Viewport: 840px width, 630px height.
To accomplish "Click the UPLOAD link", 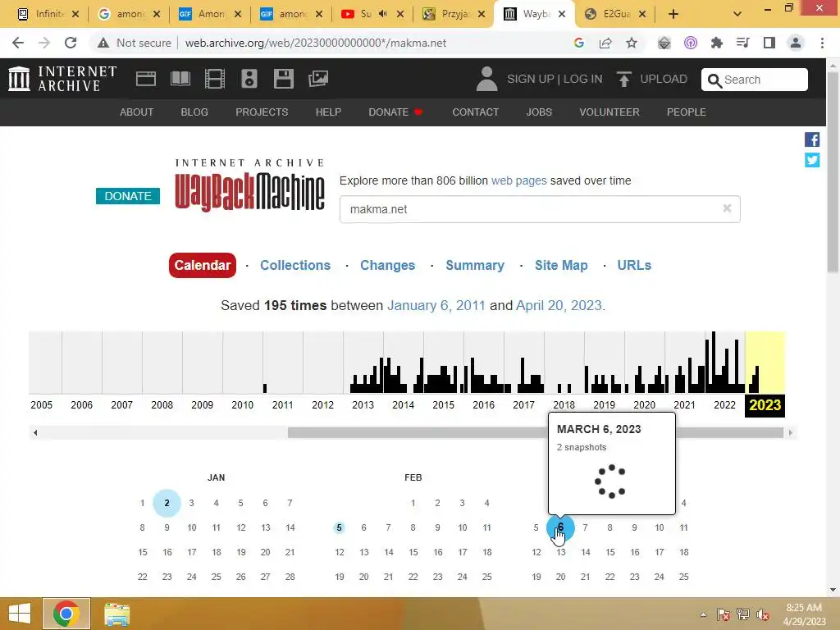I will coord(663,79).
